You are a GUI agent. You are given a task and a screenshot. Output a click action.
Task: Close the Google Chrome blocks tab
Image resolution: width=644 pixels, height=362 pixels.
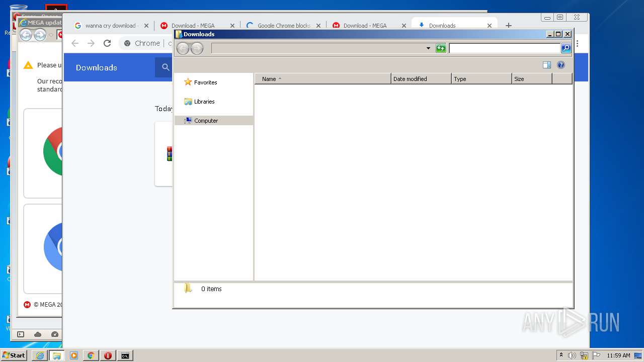click(318, 26)
